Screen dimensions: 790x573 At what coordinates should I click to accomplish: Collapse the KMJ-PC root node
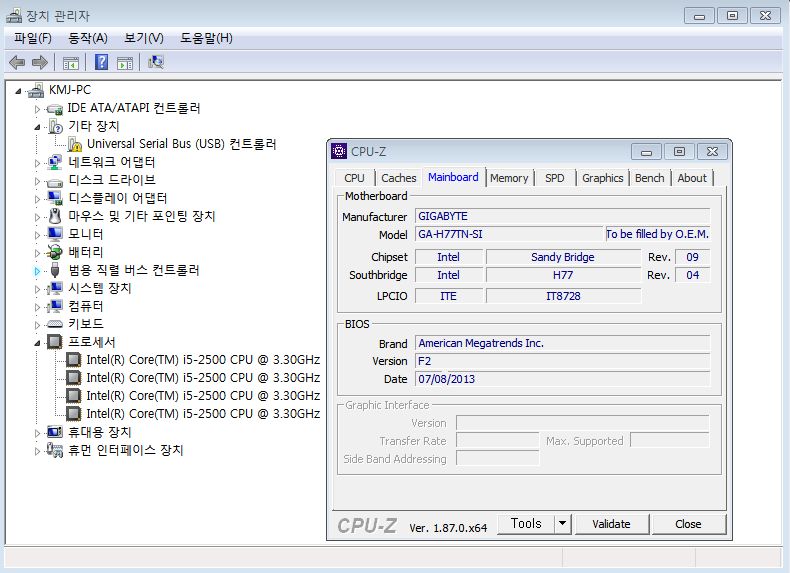coord(18,91)
